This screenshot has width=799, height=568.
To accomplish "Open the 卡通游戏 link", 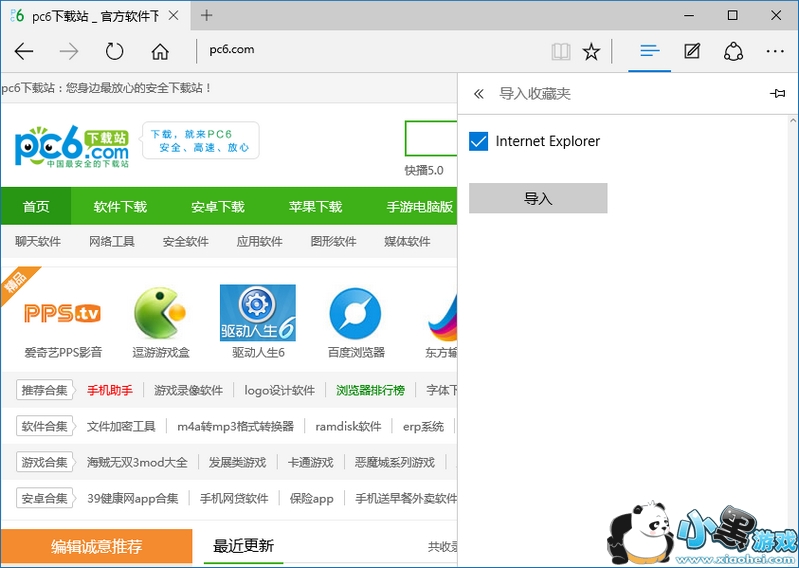I will (x=311, y=462).
